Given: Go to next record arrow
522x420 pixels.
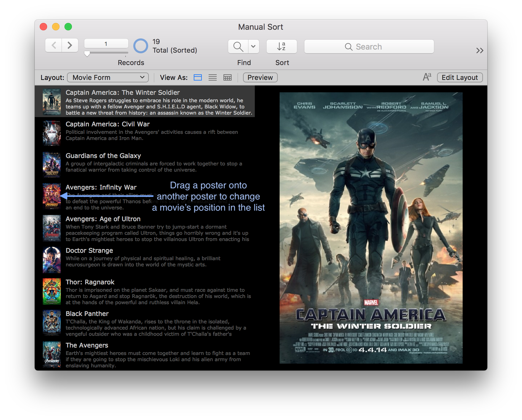Looking at the screenshot, I should pos(70,46).
